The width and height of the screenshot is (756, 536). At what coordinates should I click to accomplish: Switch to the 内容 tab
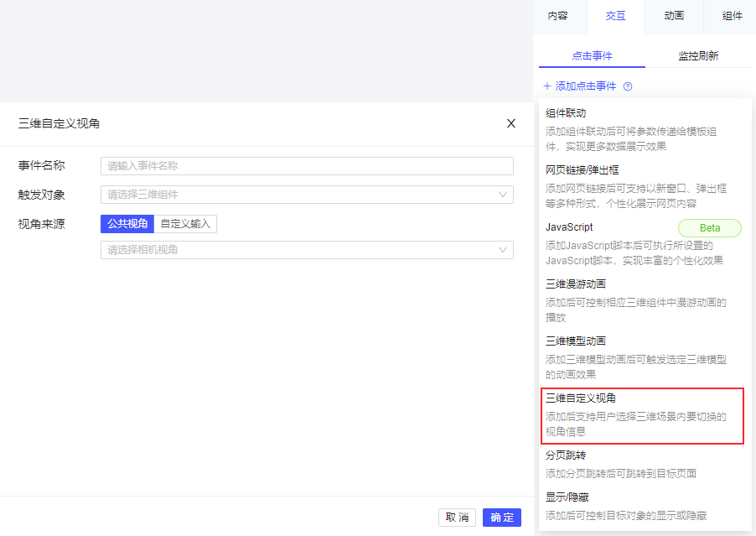(x=558, y=16)
